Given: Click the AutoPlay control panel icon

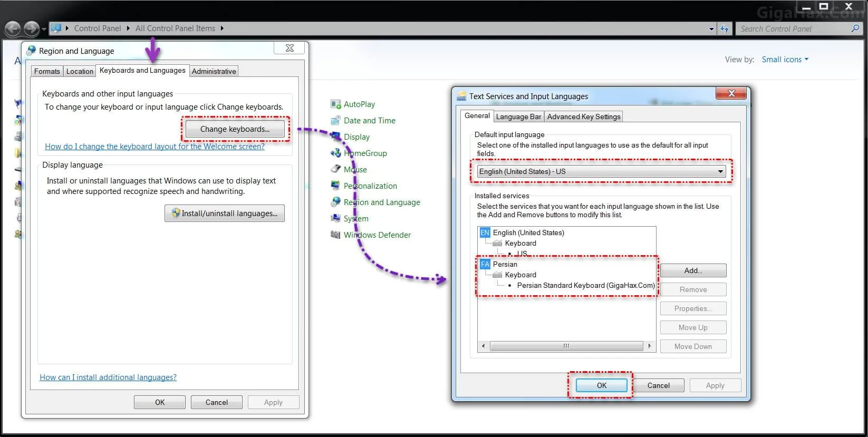Looking at the screenshot, I should coord(335,104).
